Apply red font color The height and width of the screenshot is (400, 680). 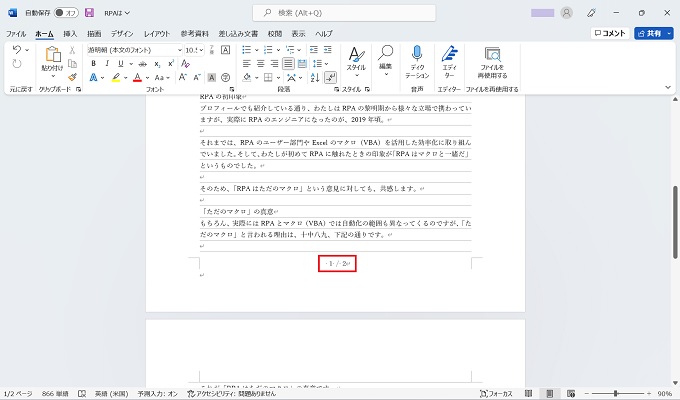(x=137, y=78)
